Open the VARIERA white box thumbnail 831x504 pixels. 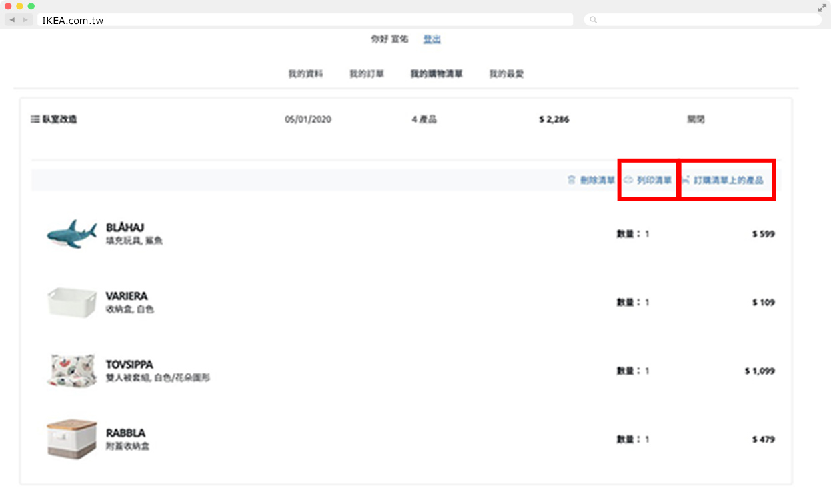(x=71, y=302)
